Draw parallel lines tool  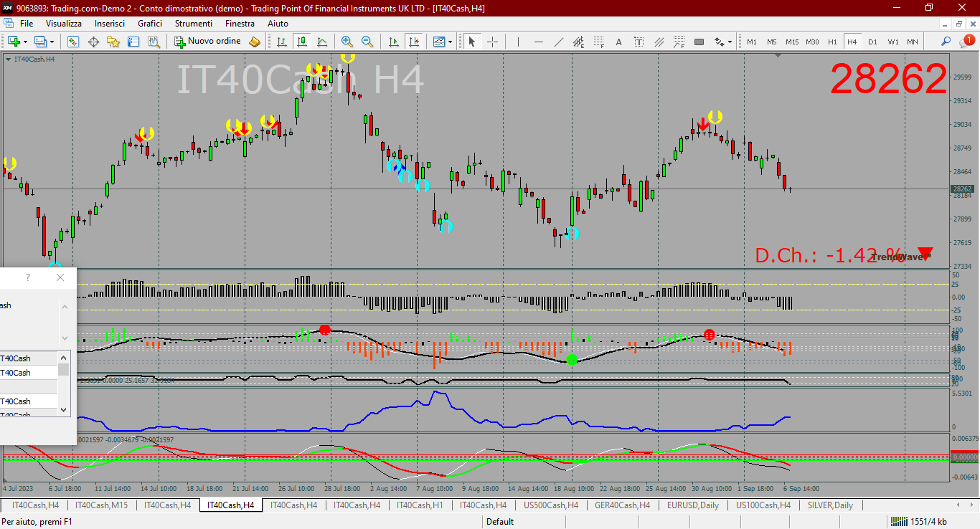click(659, 42)
